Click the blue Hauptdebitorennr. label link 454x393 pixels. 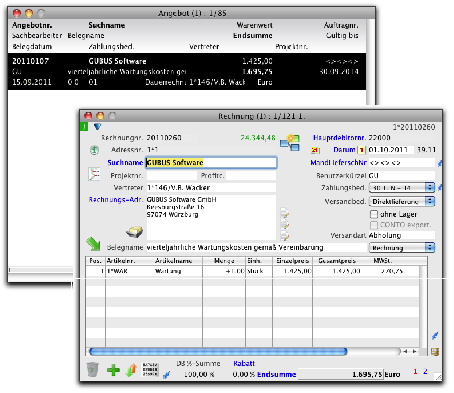click(339, 137)
